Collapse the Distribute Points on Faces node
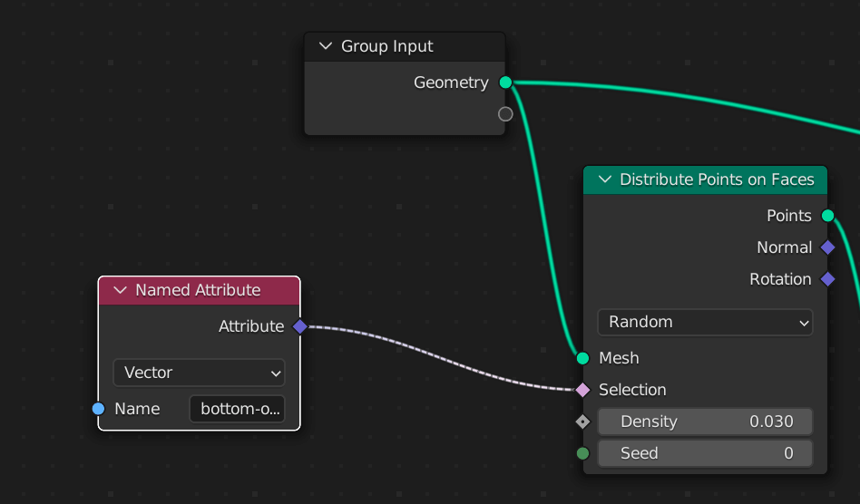Image resolution: width=860 pixels, height=504 pixels. click(604, 179)
